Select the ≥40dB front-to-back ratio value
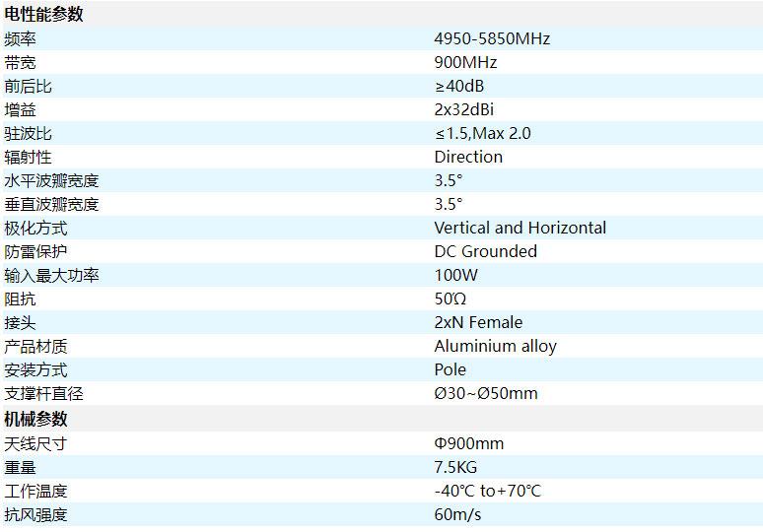The height and width of the screenshot is (532, 763). point(459,87)
